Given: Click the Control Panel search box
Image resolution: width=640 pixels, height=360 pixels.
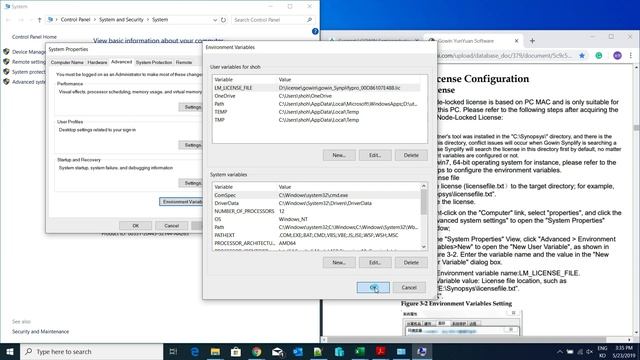Looking at the screenshot, I should [272, 20].
